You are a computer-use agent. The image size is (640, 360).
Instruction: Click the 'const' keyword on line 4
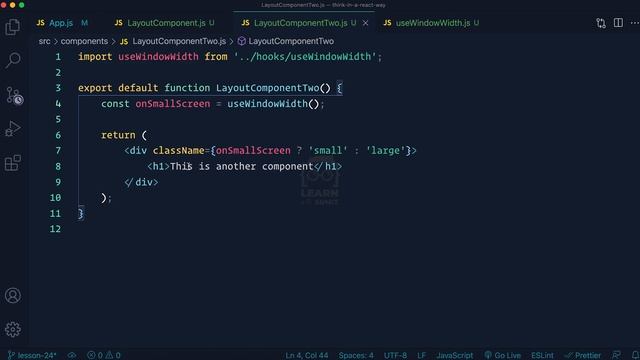[x=115, y=104]
